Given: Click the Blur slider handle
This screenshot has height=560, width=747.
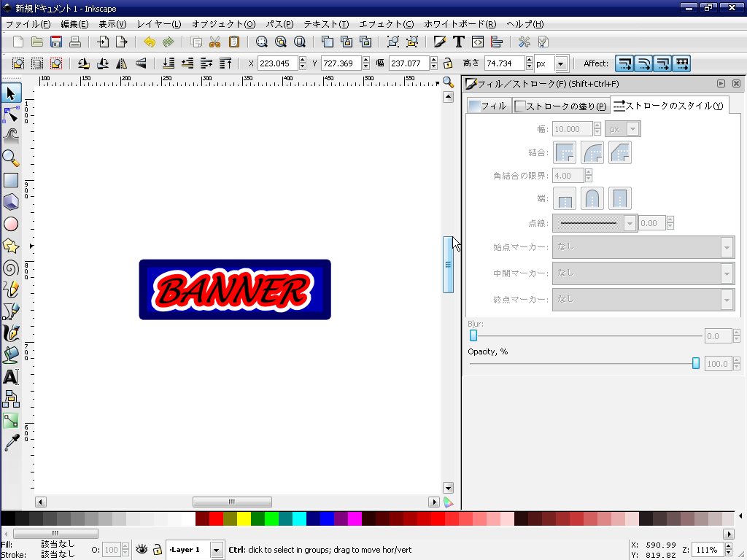Looking at the screenshot, I should (x=473, y=335).
